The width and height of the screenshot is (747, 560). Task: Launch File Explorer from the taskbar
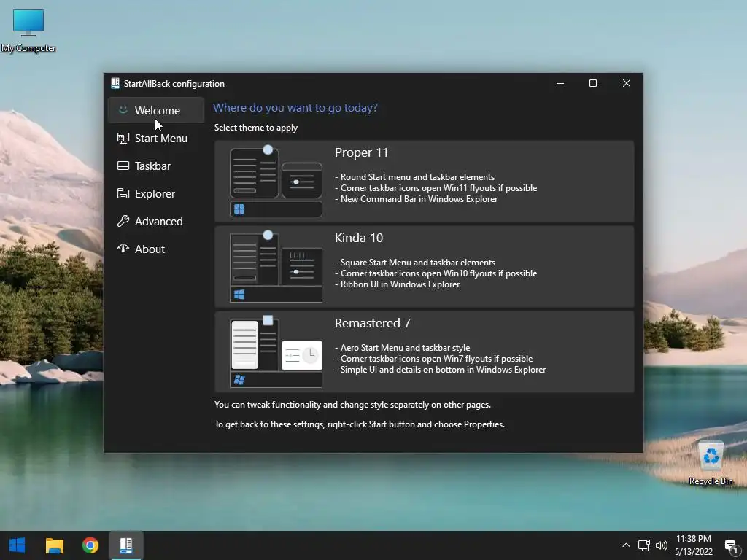click(x=54, y=545)
